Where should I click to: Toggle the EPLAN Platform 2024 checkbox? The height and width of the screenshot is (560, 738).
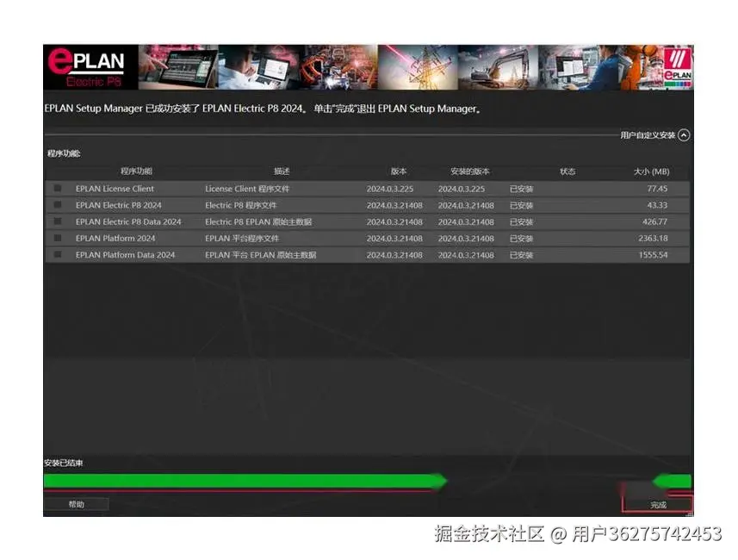click(x=58, y=238)
